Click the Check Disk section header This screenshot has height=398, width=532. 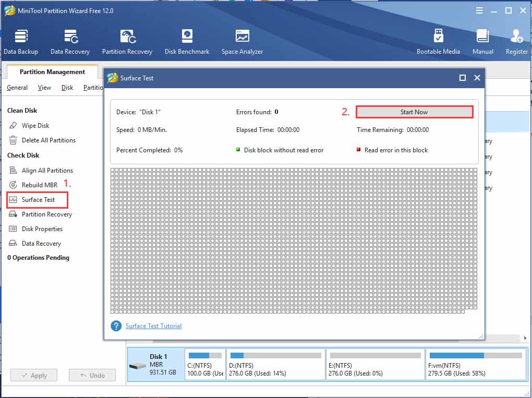point(23,155)
